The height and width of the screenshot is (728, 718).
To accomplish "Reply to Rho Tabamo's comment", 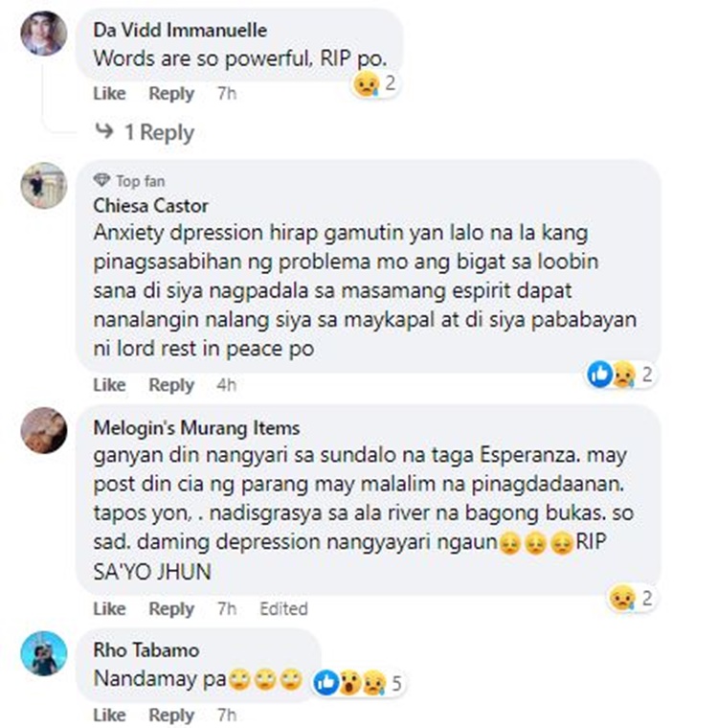I will coord(171,715).
